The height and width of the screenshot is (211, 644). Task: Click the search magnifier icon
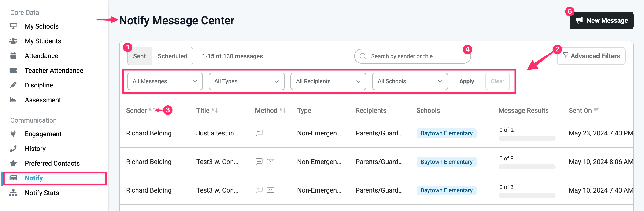(x=363, y=56)
